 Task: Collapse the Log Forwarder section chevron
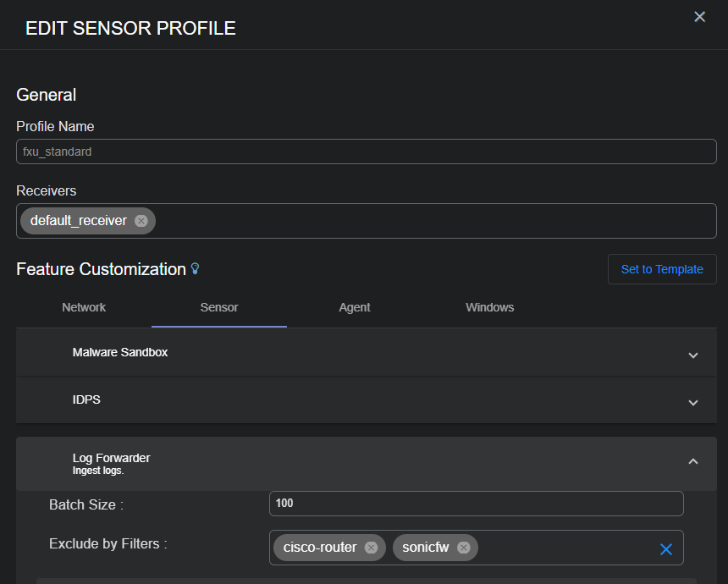coord(692,461)
